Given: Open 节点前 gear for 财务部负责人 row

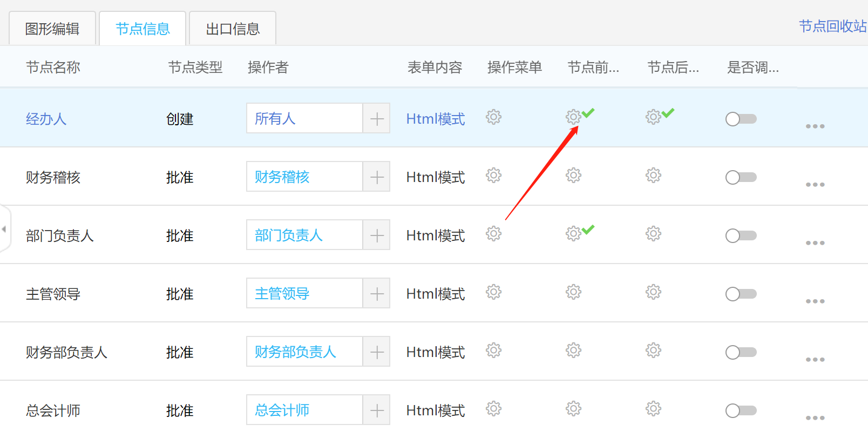Looking at the screenshot, I should pos(573,351).
